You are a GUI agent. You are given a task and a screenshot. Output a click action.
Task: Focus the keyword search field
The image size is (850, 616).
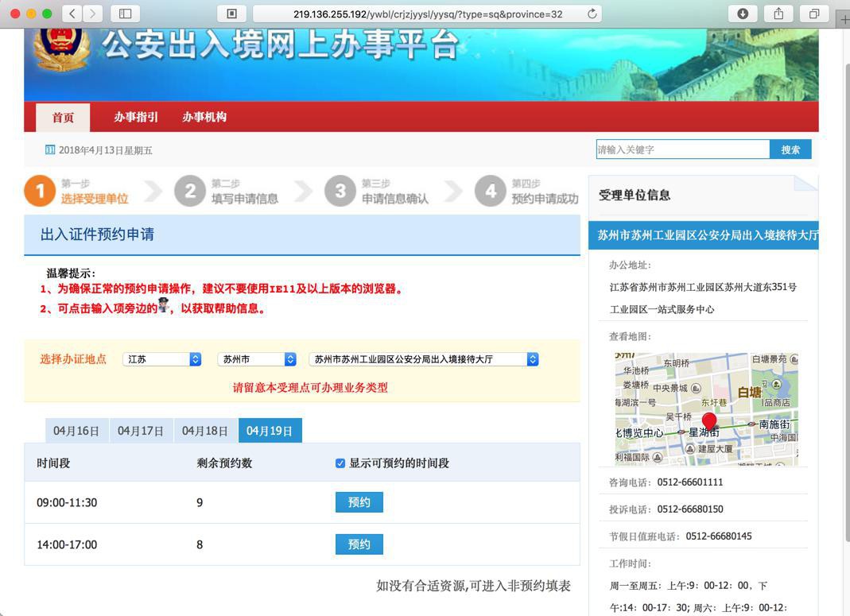click(x=683, y=149)
